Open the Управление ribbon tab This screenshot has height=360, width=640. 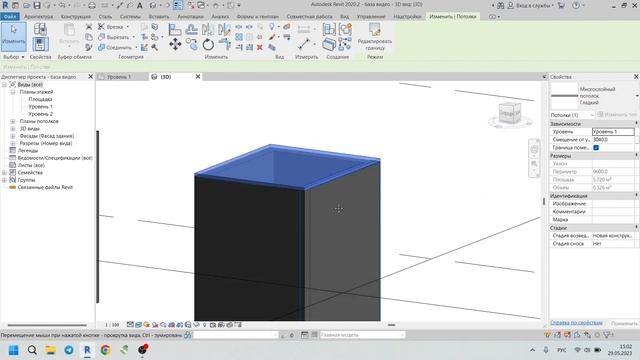pyautogui.click(x=371, y=17)
